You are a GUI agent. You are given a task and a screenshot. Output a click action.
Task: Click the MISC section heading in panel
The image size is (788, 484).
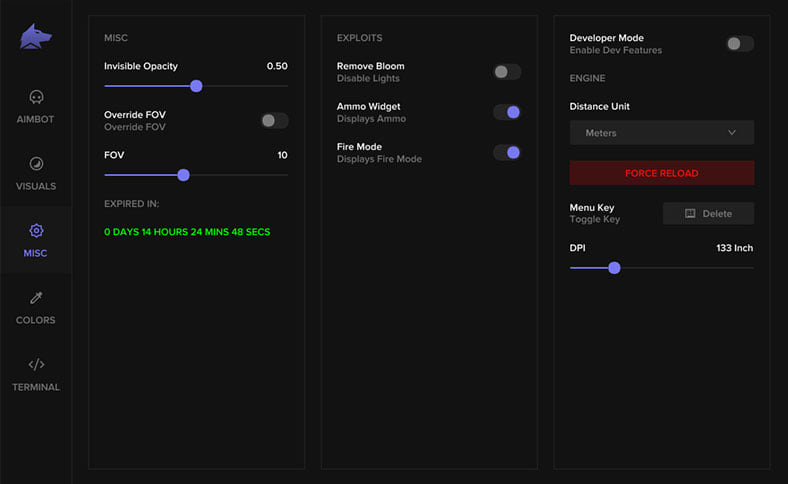click(x=116, y=38)
